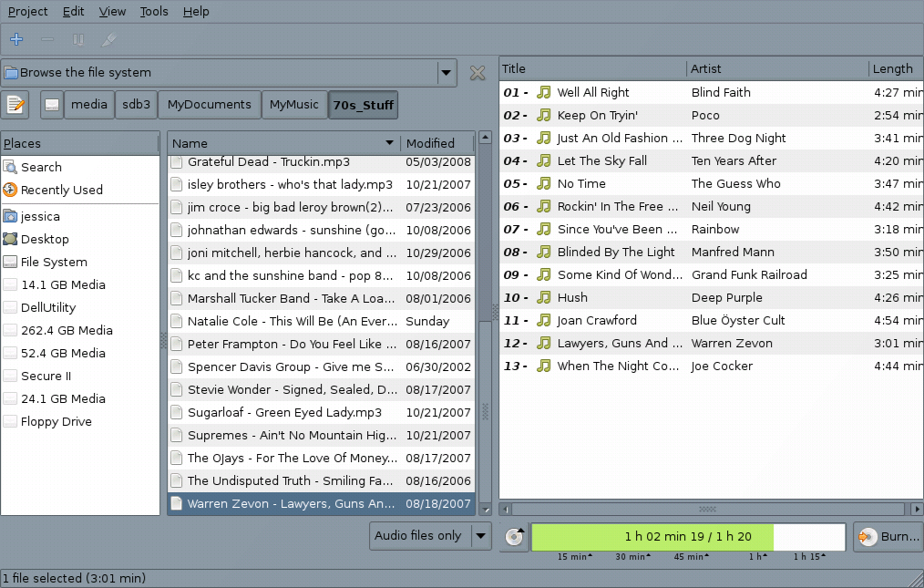The image size is (924, 588).
Task: Click the clear project broom icon
Action: [109, 39]
